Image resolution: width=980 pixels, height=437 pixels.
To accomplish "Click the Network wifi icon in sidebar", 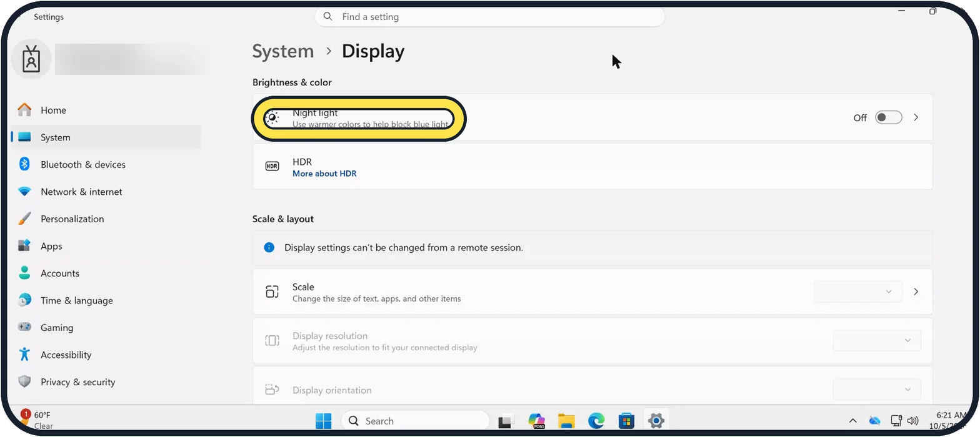I will coord(24,192).
